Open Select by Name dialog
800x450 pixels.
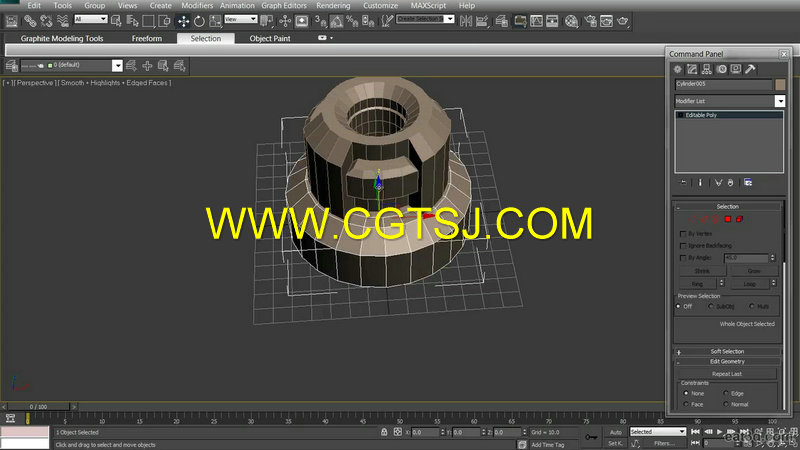(133, 21)
